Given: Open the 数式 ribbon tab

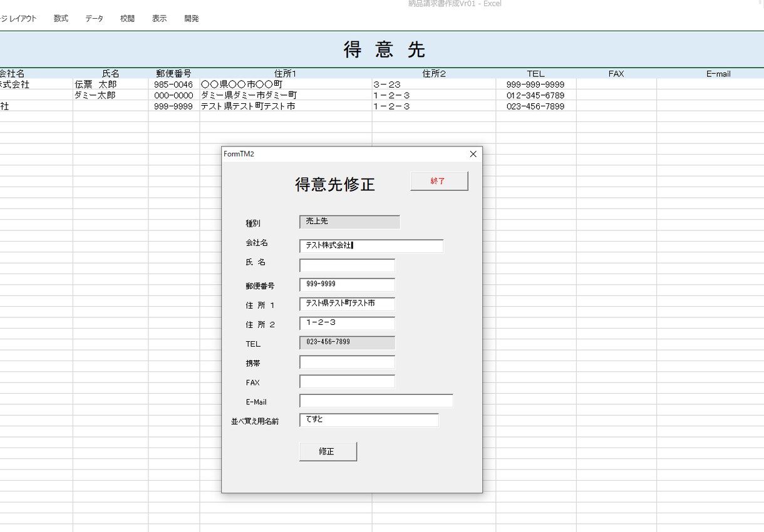Looking at the screenshot, I should [x=61, y=19].
